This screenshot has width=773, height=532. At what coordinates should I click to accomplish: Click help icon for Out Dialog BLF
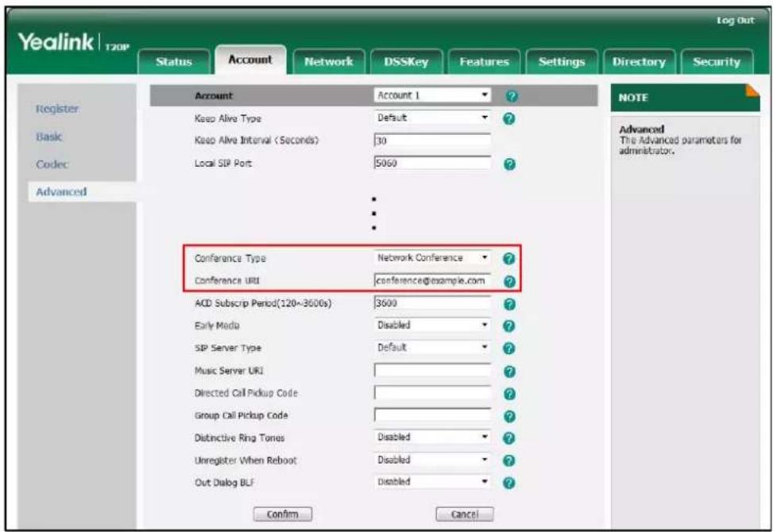click(x=509, y=484)
